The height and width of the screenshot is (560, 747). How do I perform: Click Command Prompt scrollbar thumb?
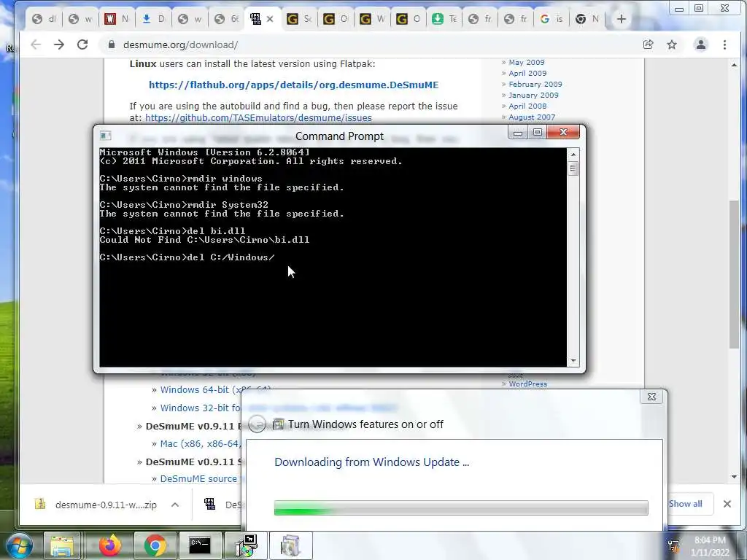click(573, 168)
